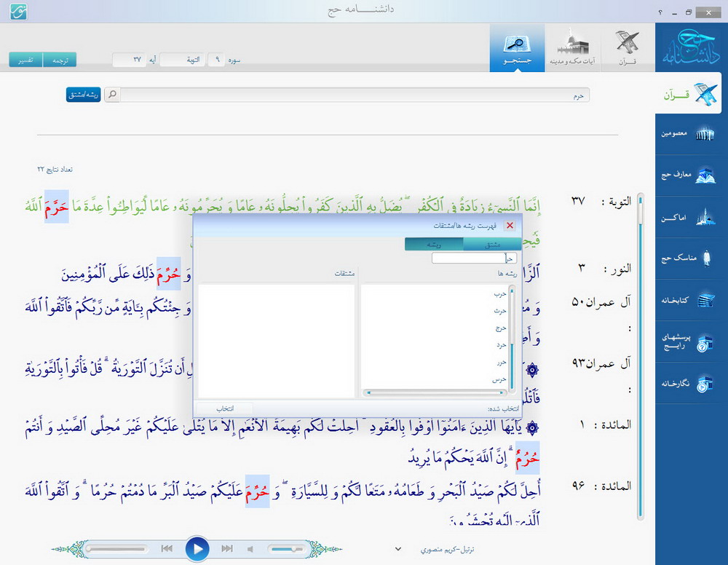Skip to previous verse in player

point(167,549)
